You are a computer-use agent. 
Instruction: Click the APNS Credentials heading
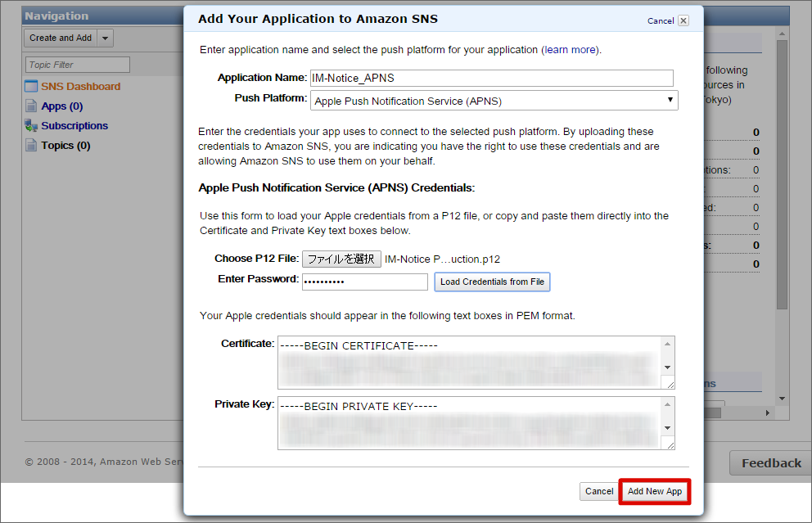(x=336, y=188)
